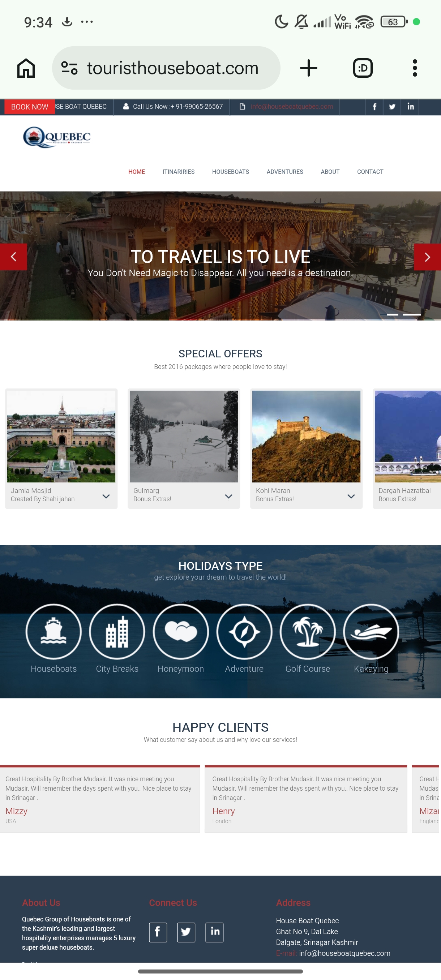The image size is (441, 980).
Task: Open the Kohi Maran fort thumbnail
Action: [306, 437]
